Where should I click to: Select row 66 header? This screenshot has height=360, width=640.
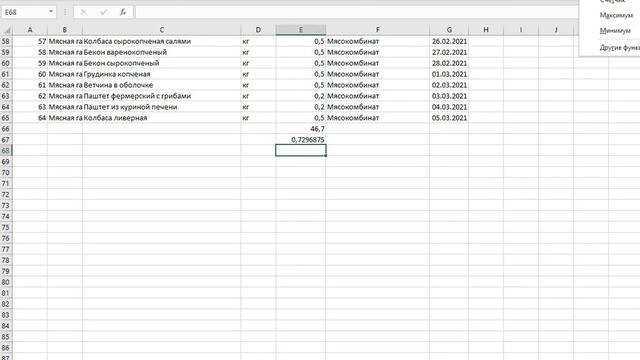point(6,129)
